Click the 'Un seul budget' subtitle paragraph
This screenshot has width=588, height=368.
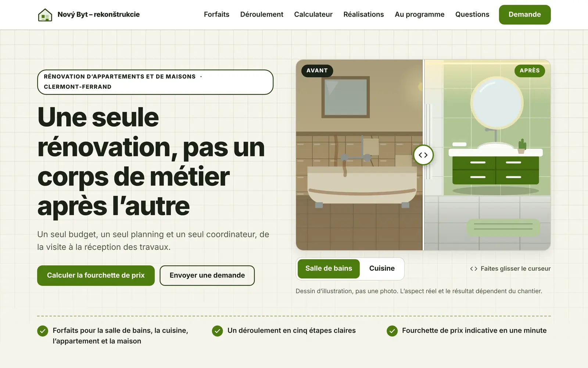[153, 241]
